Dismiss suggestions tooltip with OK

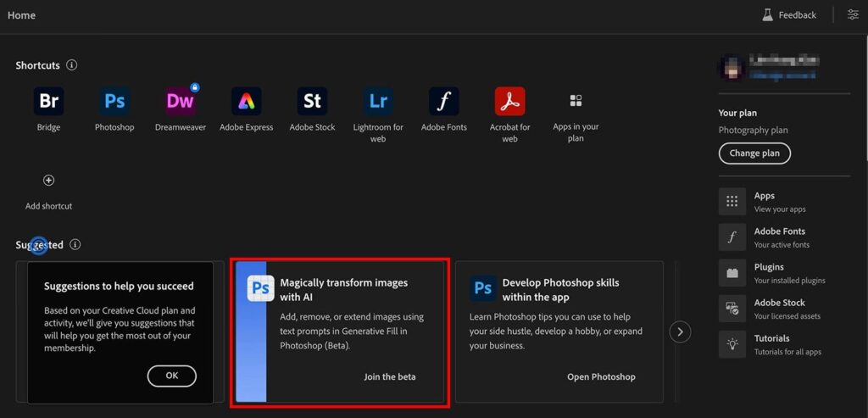coord(171,376)
